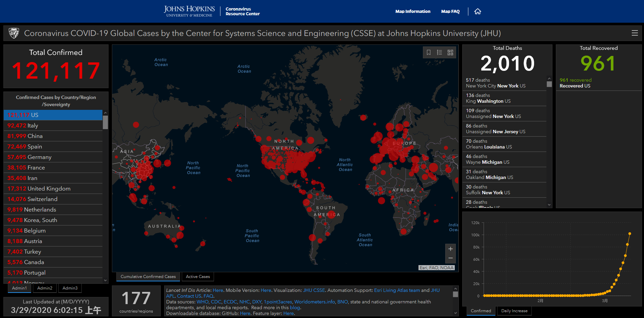Select Belgium with 9,134 cases
Viewport: 644px width, 318px height.
[53, 231]
